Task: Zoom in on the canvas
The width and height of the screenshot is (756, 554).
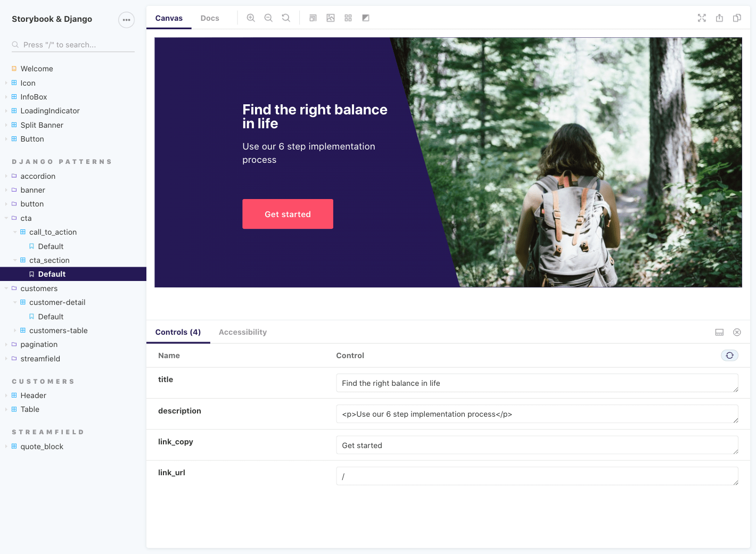Action: pos(251,18)
